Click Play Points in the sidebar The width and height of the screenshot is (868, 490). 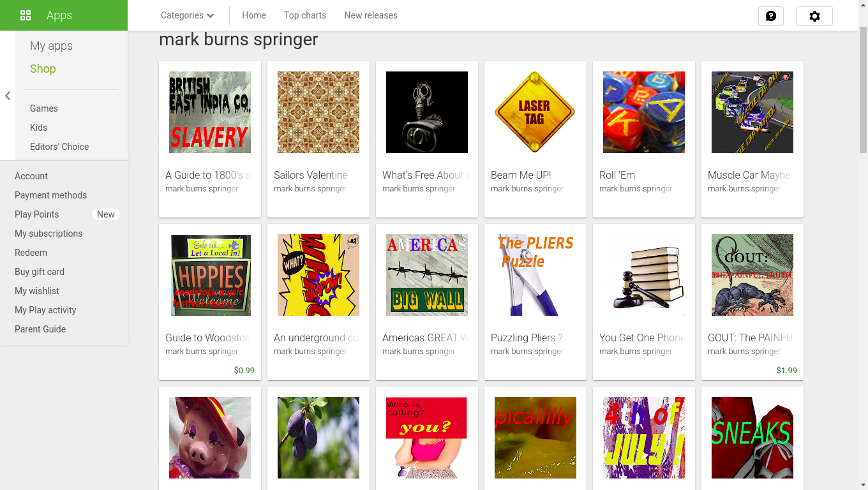coord(36,214)
